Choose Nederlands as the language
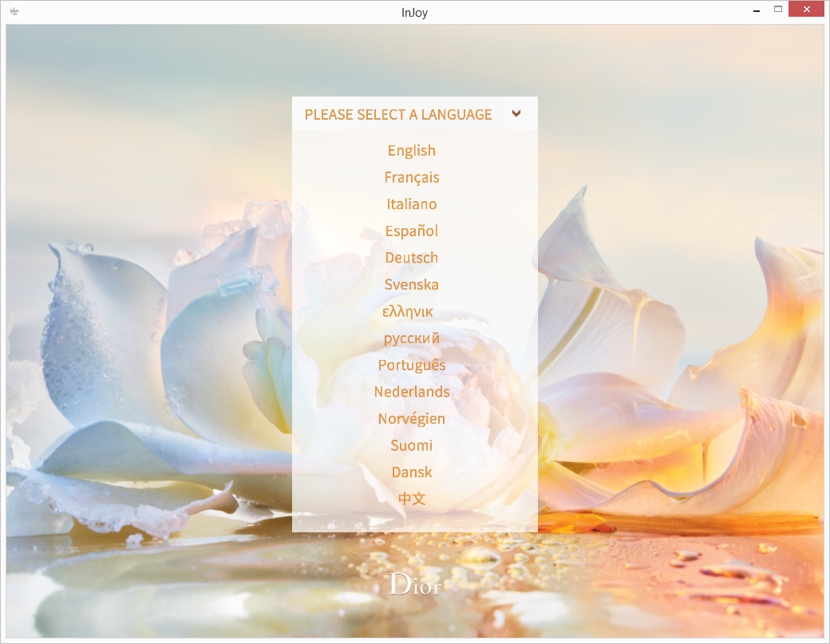The height and width of the screenshot is (644, 830). click(x=411, y=392)
